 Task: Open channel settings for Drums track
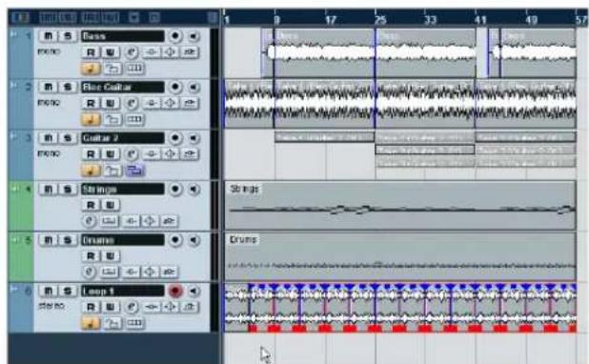click(89, 272)
